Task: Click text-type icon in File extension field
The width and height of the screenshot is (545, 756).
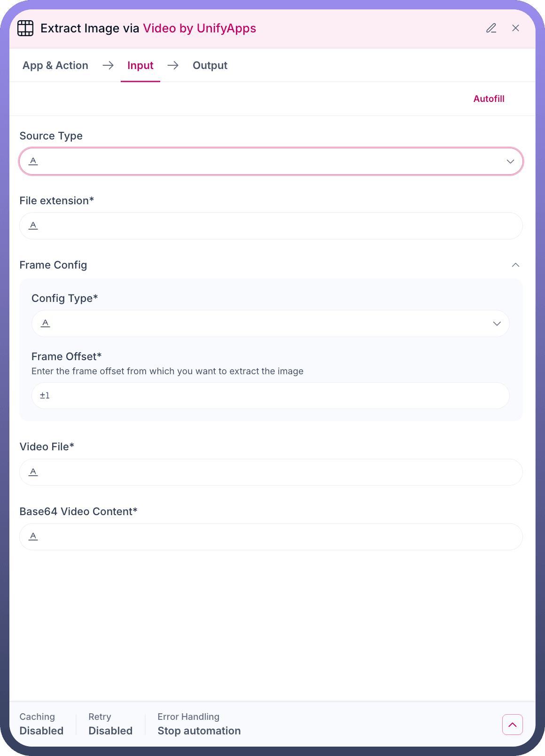Action: [x=33, y=226]
